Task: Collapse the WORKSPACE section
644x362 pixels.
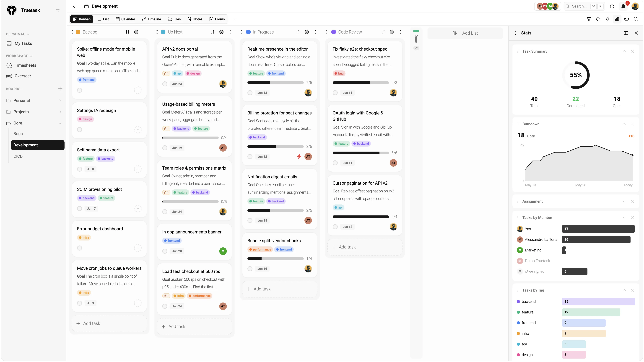Action: 19,56
